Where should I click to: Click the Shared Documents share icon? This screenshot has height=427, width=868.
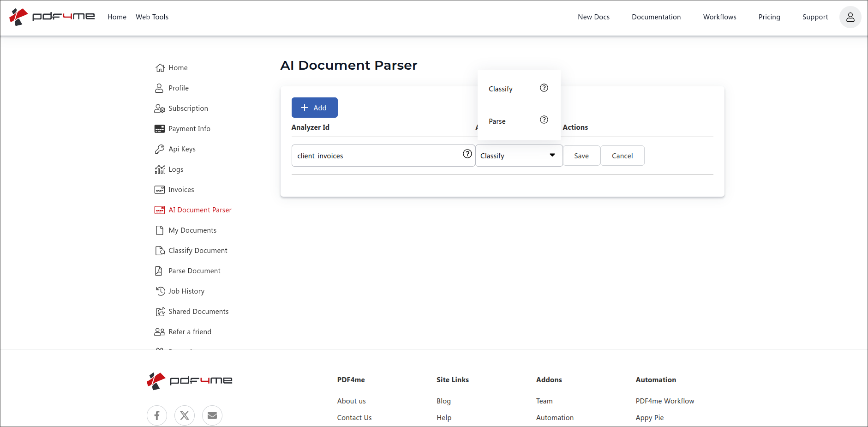pos(161,312)
